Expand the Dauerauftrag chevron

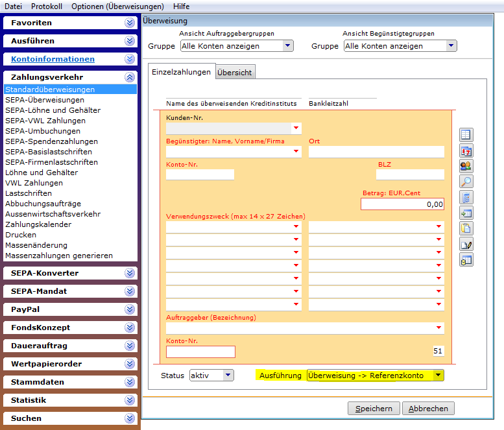point(130,346)
